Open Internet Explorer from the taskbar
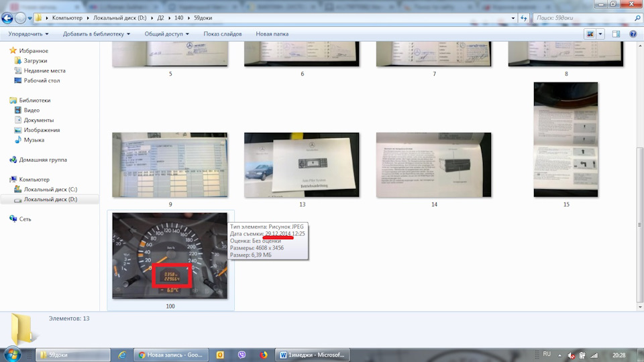 pyautogui.click(x=122, y=355)
